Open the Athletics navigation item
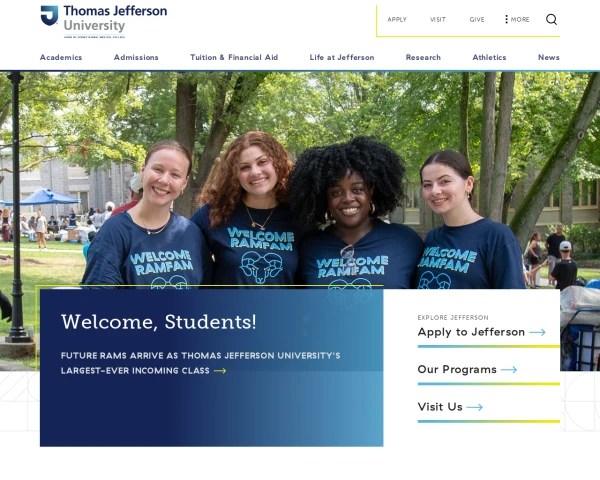Image resolution: width=600 pixels, height=480 pixels. (x=489, y=57)
